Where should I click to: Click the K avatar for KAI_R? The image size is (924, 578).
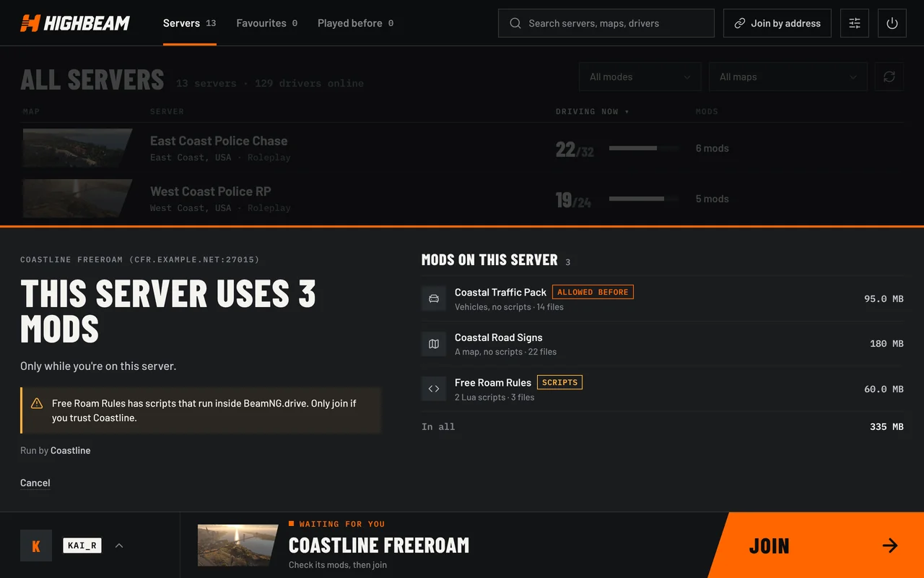36,545
